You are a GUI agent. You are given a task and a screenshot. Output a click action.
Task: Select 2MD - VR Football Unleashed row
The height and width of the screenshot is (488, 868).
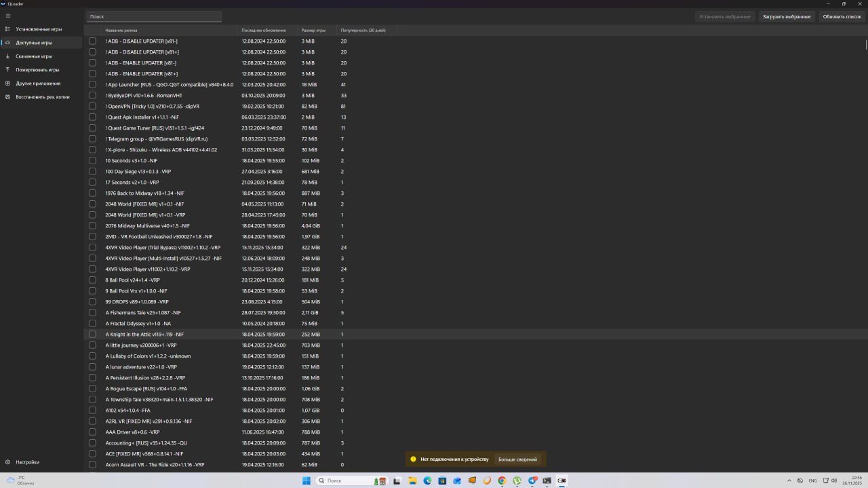pyautogui.click(x=159, y=237)
